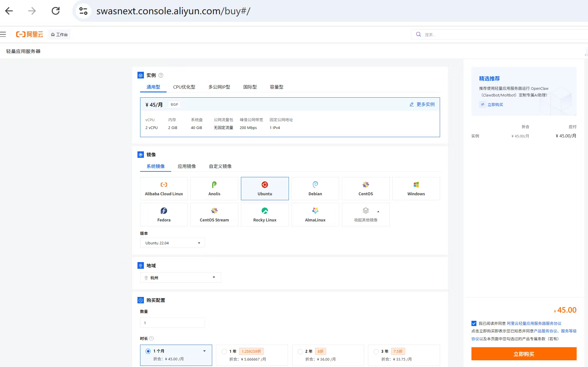
Task: Select the 2 年 duration radio button
Action: (300, 352)
